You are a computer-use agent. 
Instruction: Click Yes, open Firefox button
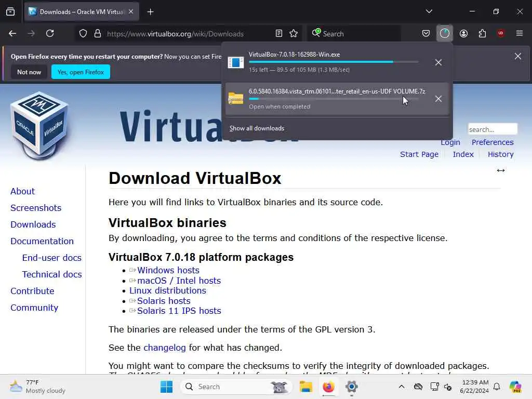point(81,72)
